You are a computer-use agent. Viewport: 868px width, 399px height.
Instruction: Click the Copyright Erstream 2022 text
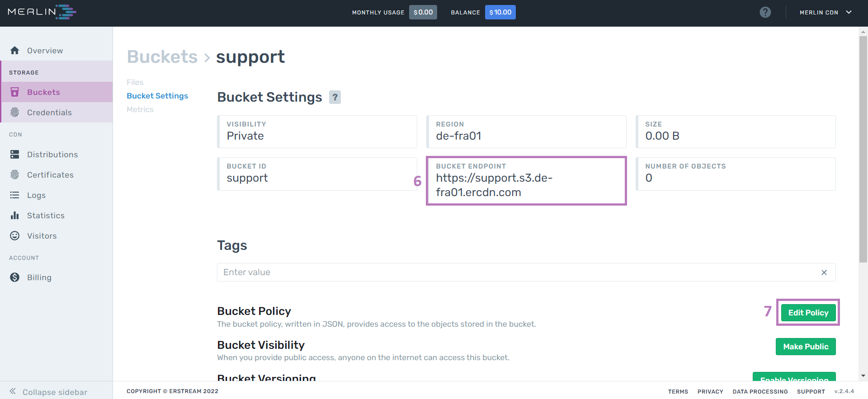(172, 391)
